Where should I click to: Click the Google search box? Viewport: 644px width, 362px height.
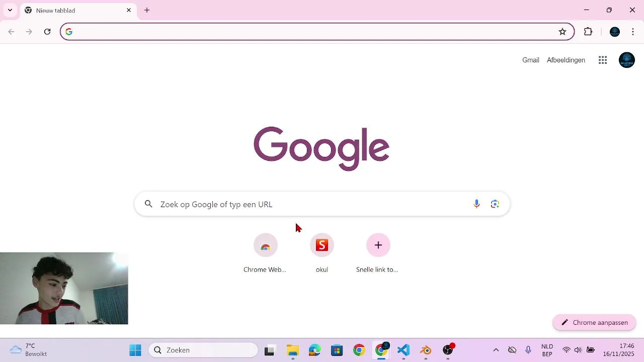pos(322,204)
